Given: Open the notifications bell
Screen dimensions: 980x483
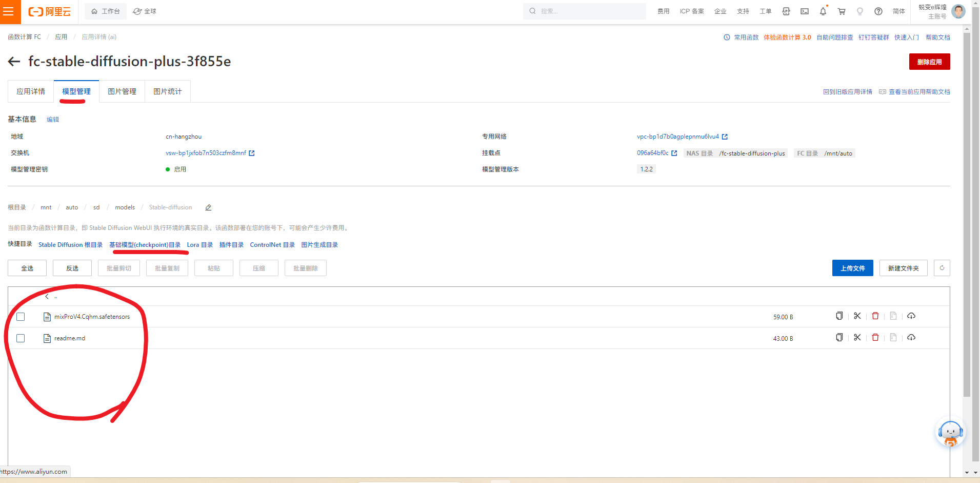Looking at the screenshot, I should (823, 11).
